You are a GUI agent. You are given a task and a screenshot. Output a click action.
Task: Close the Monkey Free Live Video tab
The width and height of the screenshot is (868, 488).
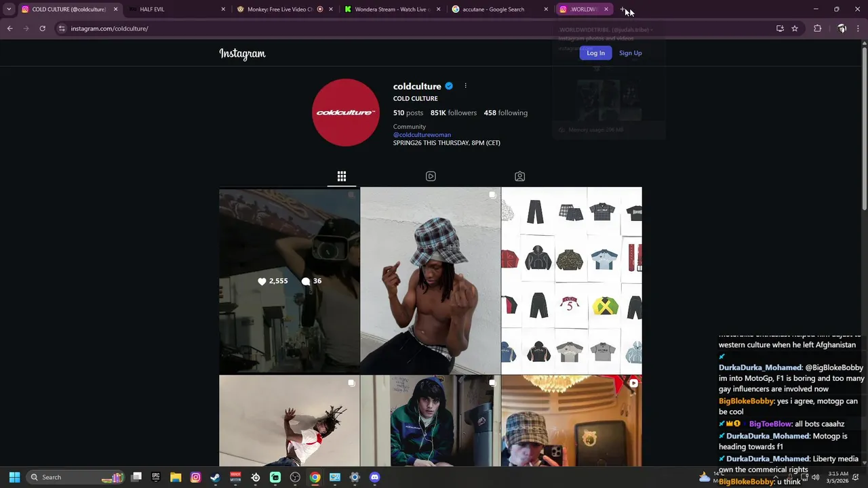point(331,9)
